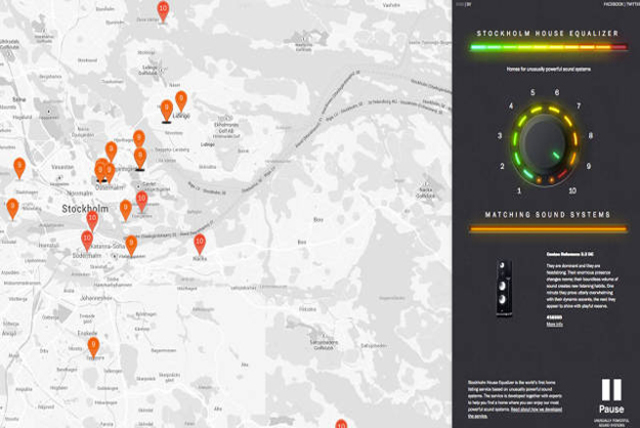Viewport: 640px width, 428px height.
Task: Open the Facebook link in header
Action: click(613, 4)
